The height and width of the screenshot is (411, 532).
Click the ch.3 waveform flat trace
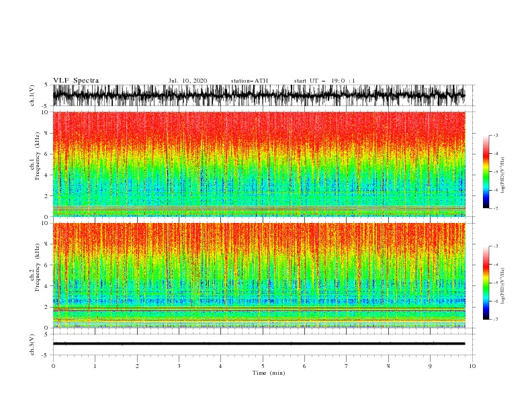(x=259, y=344)
